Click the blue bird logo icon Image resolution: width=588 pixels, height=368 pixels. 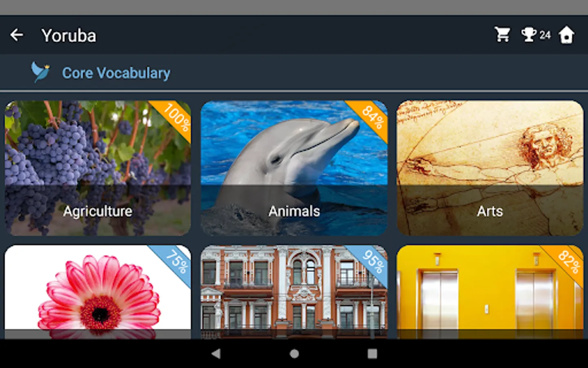[40, 72]
